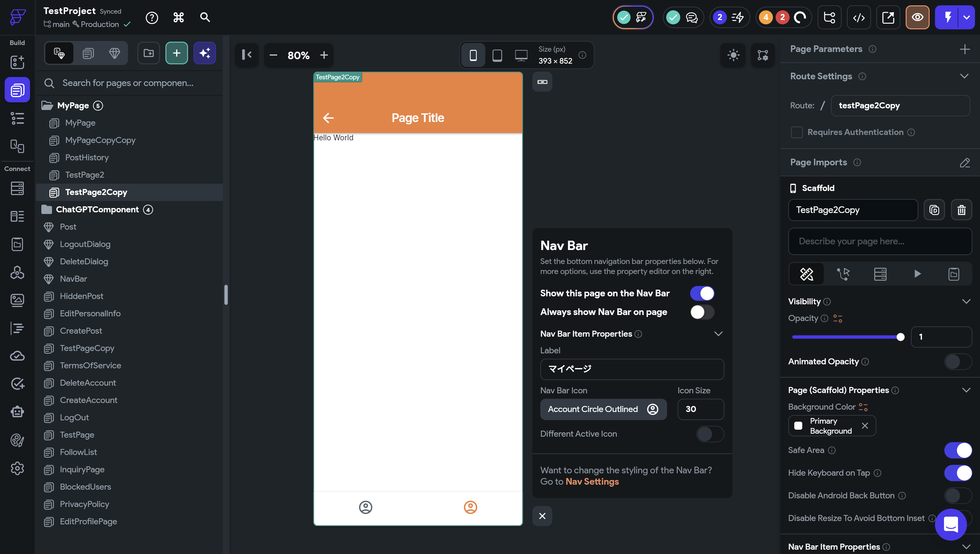The height and width of the screenshot is (554, 980).
Task: Open Account Circle Outlined icon picker
Action: click(603, 409)
